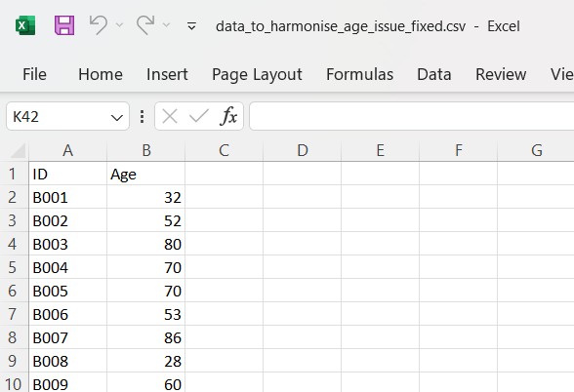Viewport: 574px width, 392px height.
Task: Expand the Redo history dropdown arrow
Action: click(166, 25)
